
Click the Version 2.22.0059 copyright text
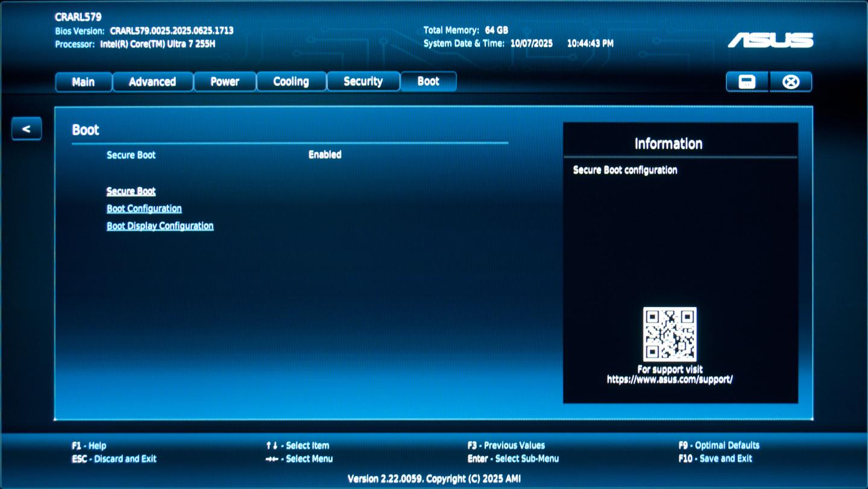434,479
